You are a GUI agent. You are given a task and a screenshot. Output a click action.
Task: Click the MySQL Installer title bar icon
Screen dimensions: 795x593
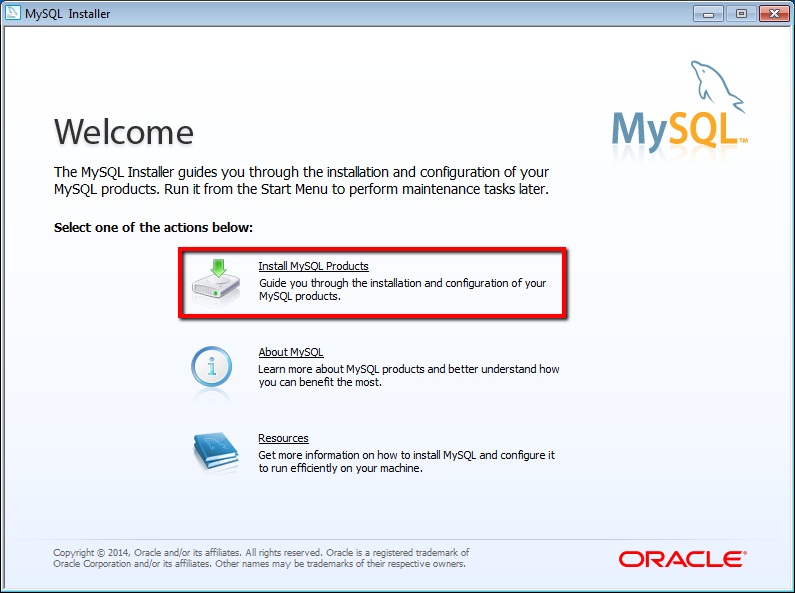[13, 12]
